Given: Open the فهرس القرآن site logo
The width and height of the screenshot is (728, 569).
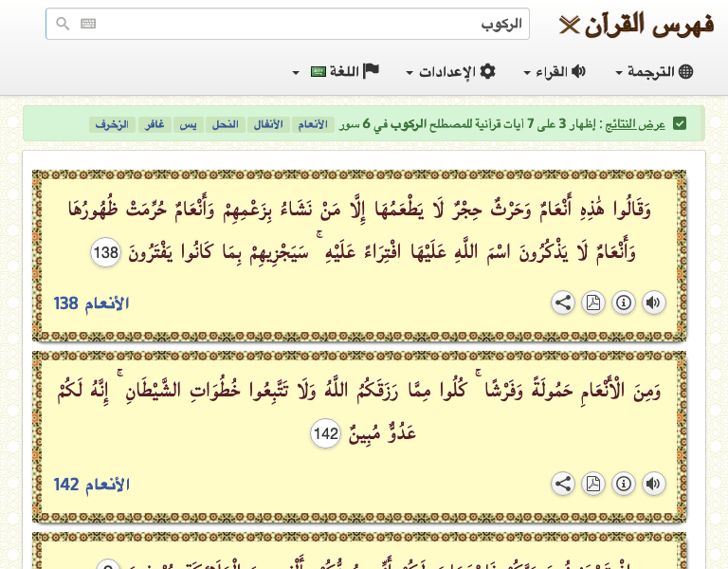Looking at the screenshot, I should click(x=637, y=25).
